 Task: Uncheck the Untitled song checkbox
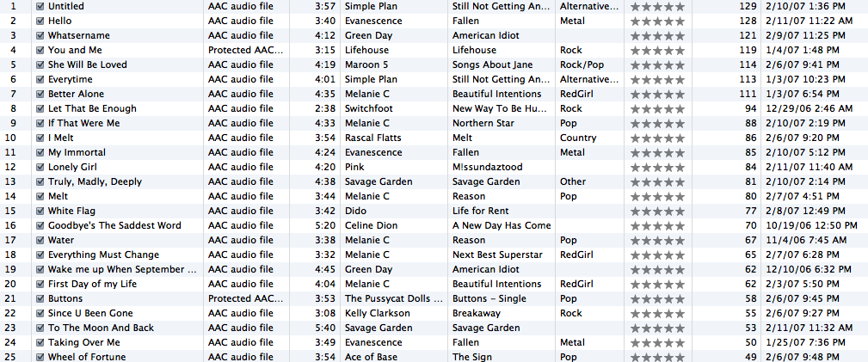point(40,6)
